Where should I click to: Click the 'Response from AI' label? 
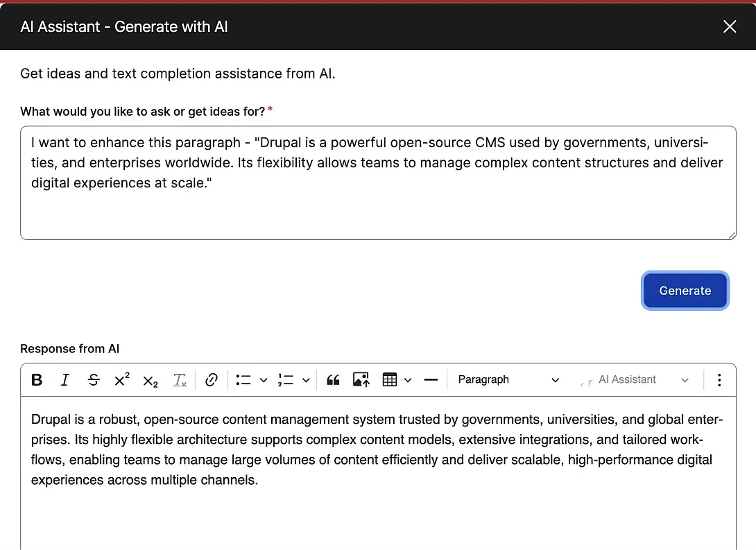(x=69, y=348)
